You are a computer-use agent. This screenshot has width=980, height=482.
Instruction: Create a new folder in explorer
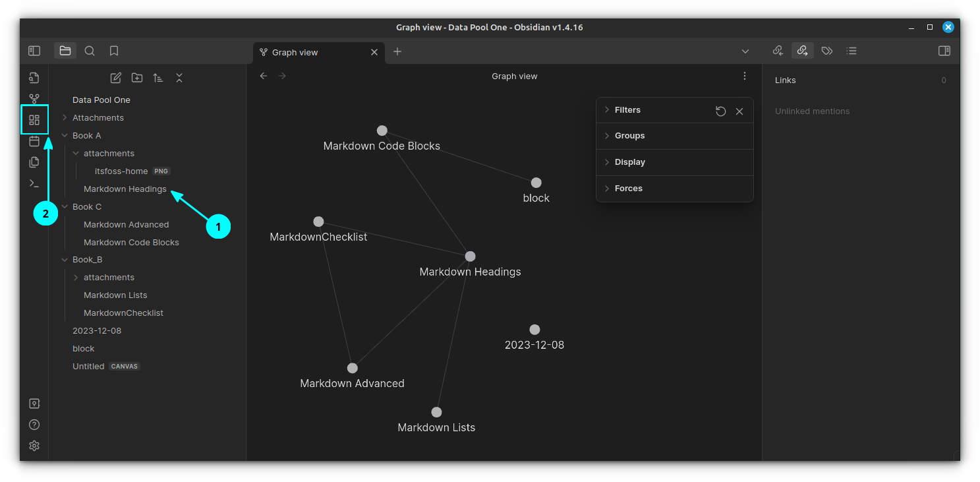(137, 78)
